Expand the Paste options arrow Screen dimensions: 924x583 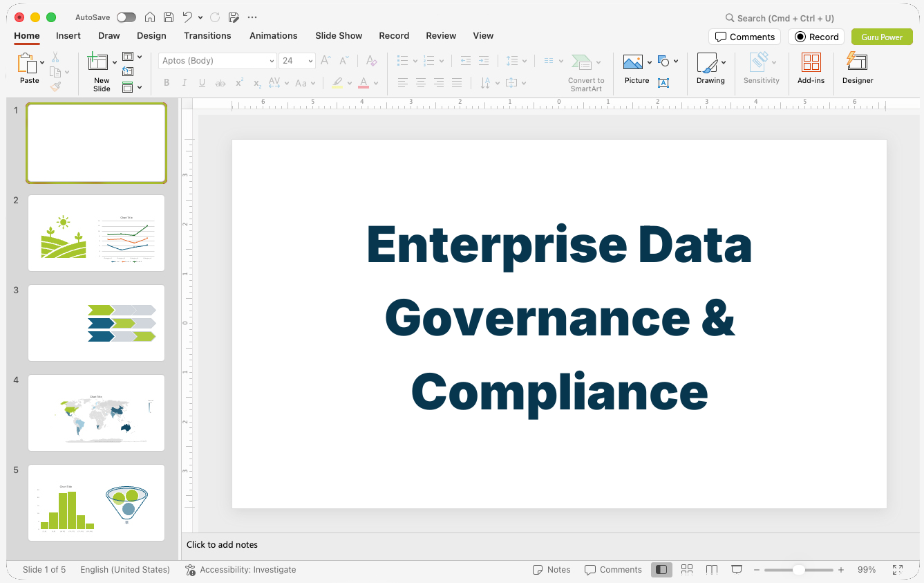(42, 62)
